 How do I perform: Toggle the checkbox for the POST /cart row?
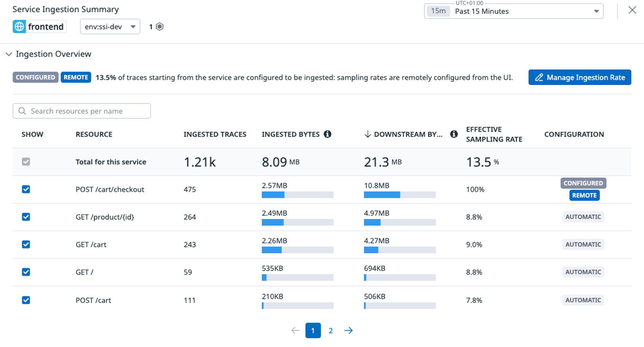click(26, 300)
